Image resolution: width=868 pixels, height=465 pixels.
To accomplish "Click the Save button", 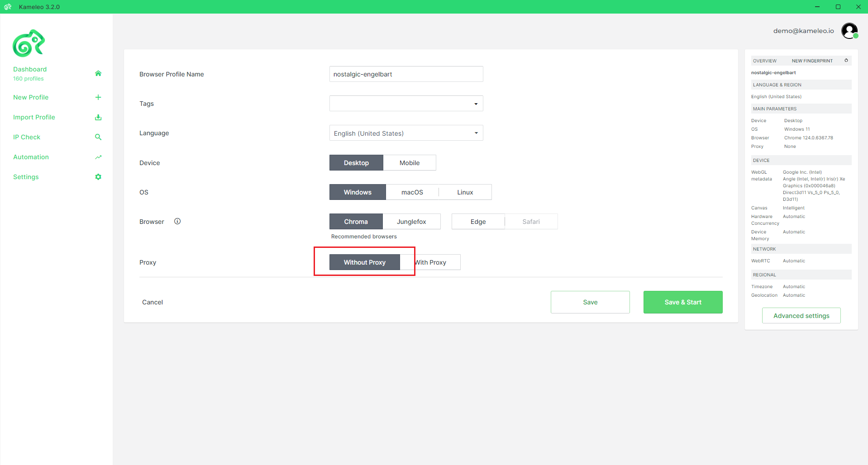I will pos(590,302).
